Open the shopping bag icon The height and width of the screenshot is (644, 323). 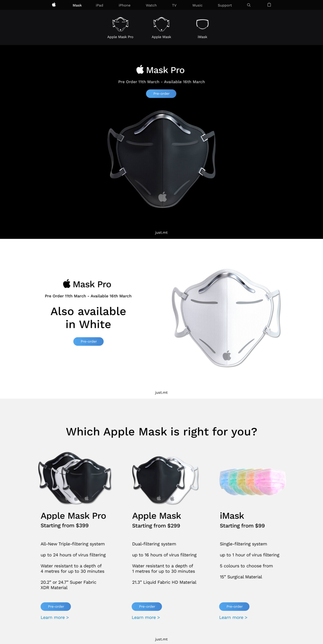point(269,5)
